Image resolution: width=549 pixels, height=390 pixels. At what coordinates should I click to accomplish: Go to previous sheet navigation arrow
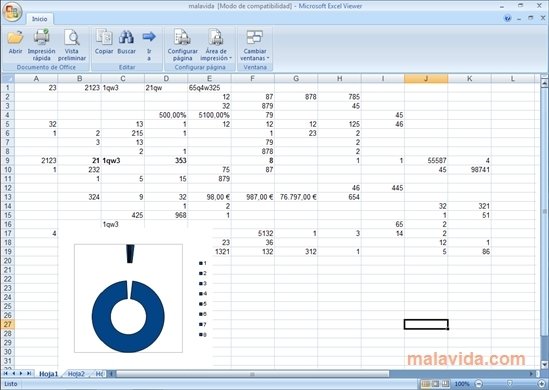pyautogui.click(x=13, y=374)
